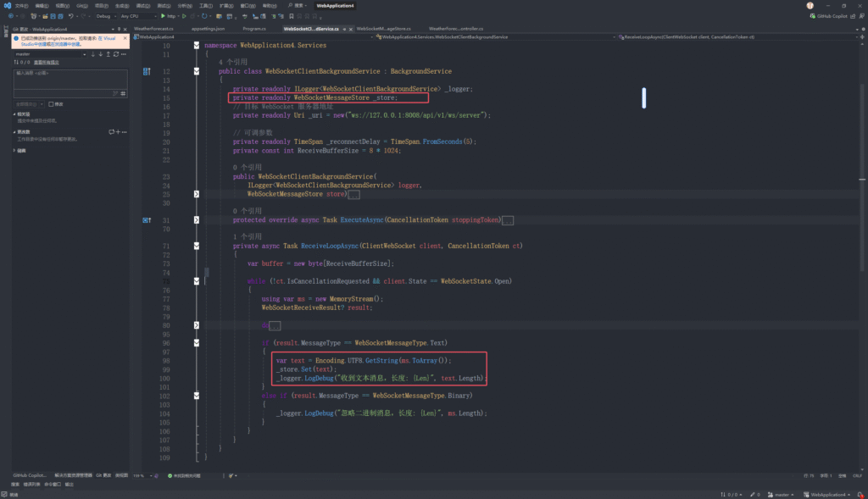Switch to the Program.cs tab
The width and height of the screenshot is (868, 499).
(255, 28)
